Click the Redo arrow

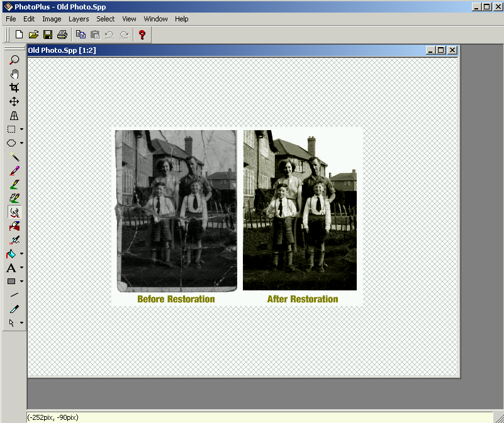pyautogui.click(x=124, y=35)
